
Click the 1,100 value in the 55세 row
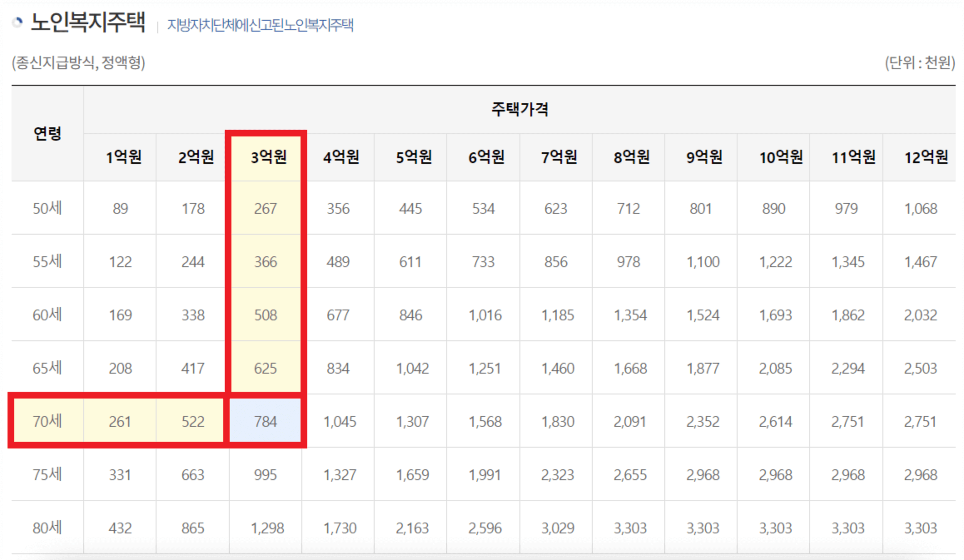coord(703,262)
